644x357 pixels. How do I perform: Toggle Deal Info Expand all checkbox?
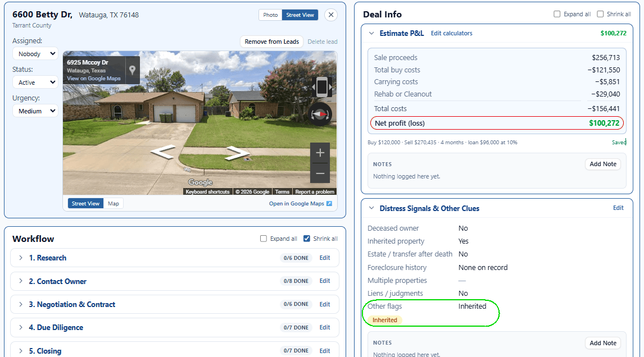point(557,15)
